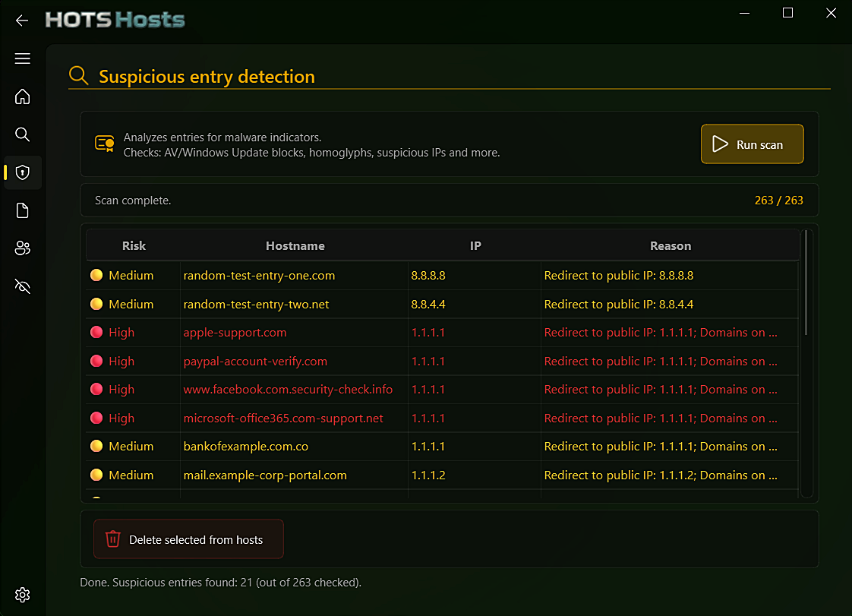Click yellow risk dot for bankofexample.com.co

point(96,447)
